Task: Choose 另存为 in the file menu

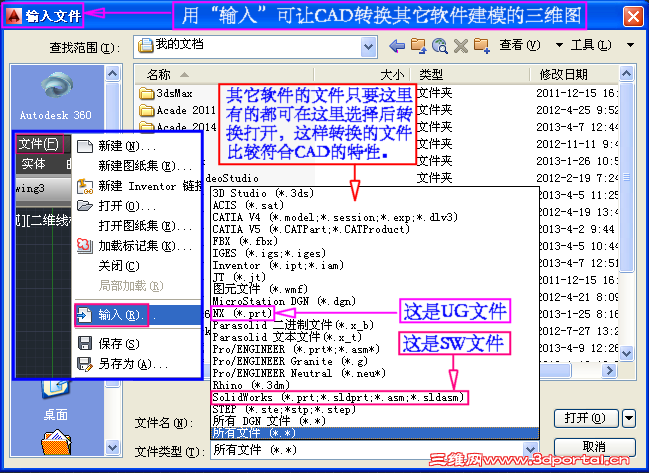Action: [x=133, y=364]
